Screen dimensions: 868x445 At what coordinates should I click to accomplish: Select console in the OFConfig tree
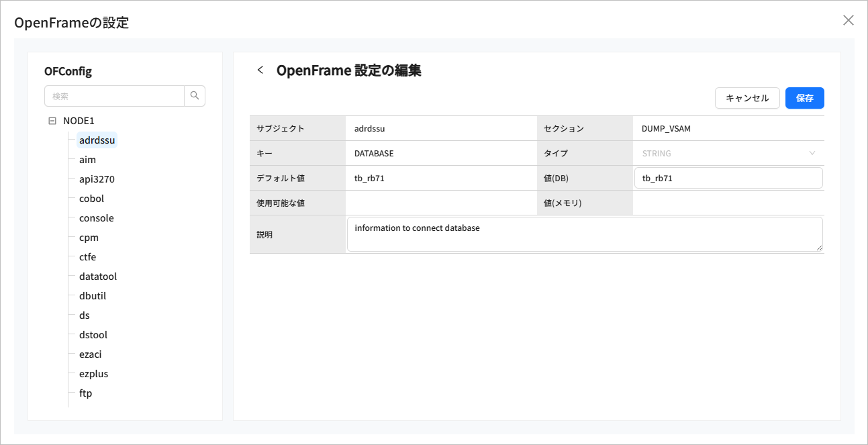click(x=96, y=218)
